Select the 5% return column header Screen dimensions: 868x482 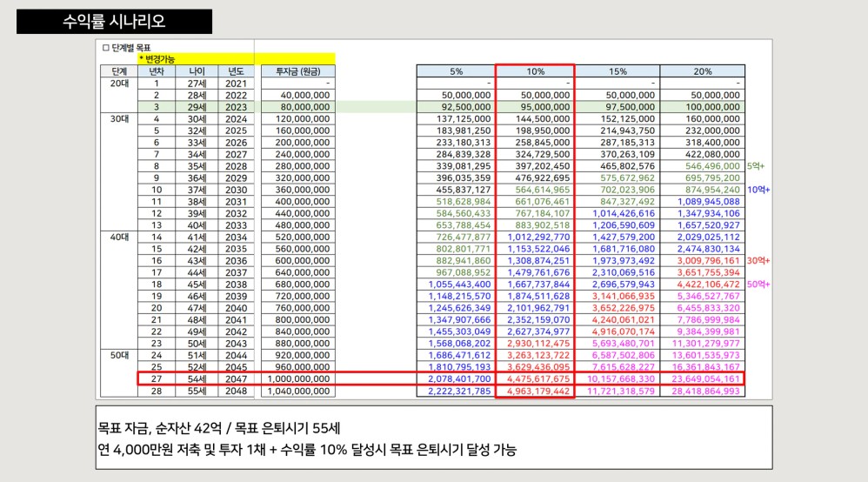(456, 71)
